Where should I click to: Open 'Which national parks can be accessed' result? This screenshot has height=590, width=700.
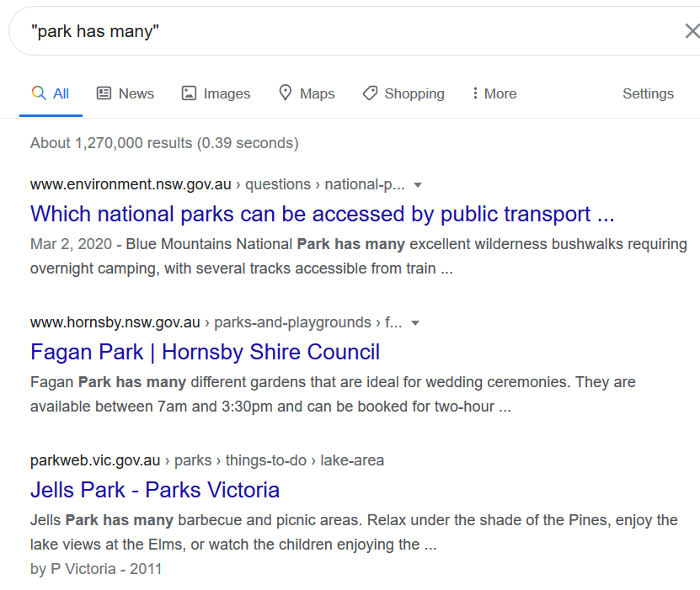pyautogui.click(x=323, y=214)
